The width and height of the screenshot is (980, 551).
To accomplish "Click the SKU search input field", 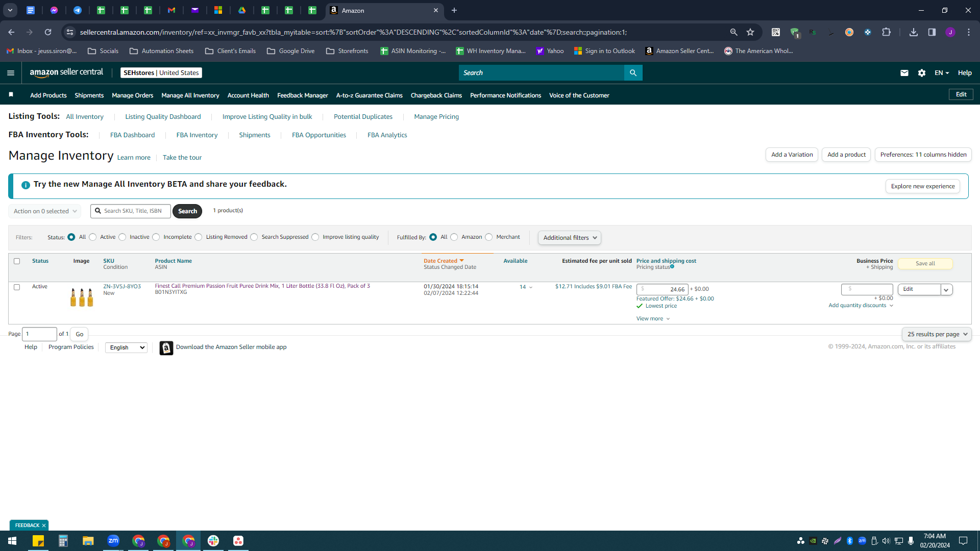I will click(131, 211).
